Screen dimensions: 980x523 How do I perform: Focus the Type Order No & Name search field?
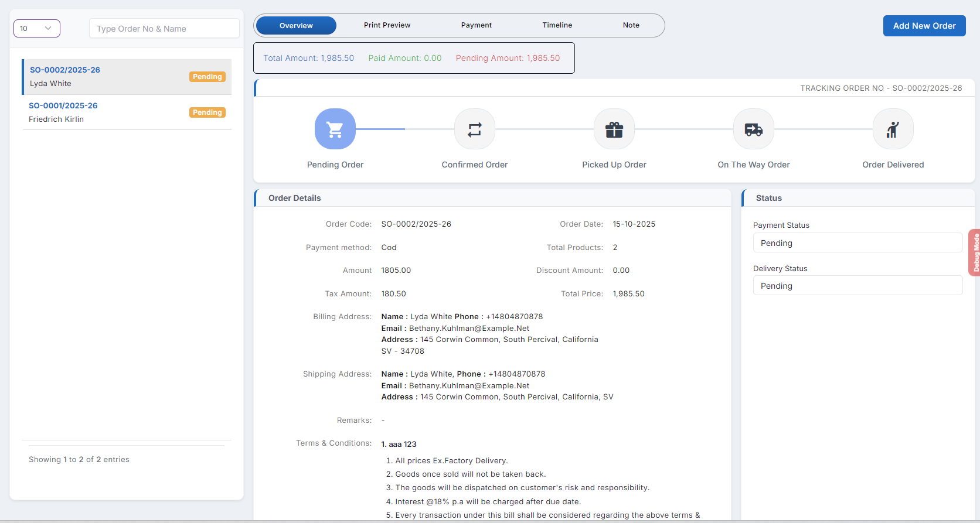164,29
